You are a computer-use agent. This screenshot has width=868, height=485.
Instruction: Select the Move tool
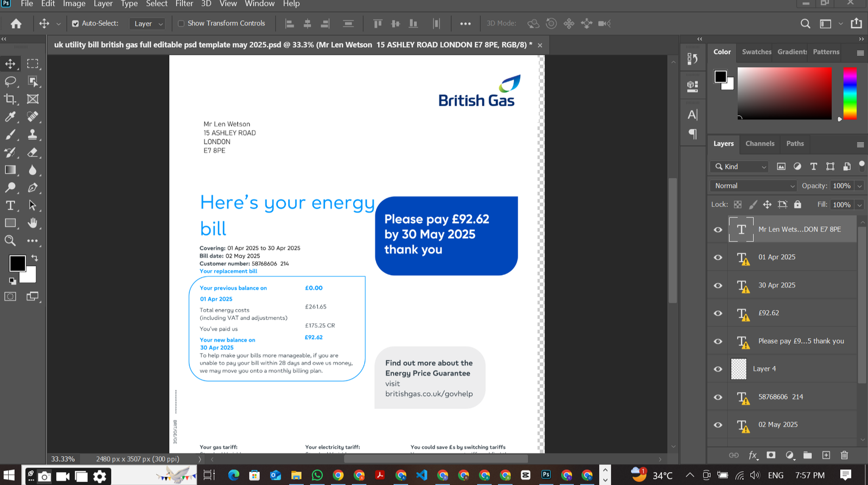point(10,63)
